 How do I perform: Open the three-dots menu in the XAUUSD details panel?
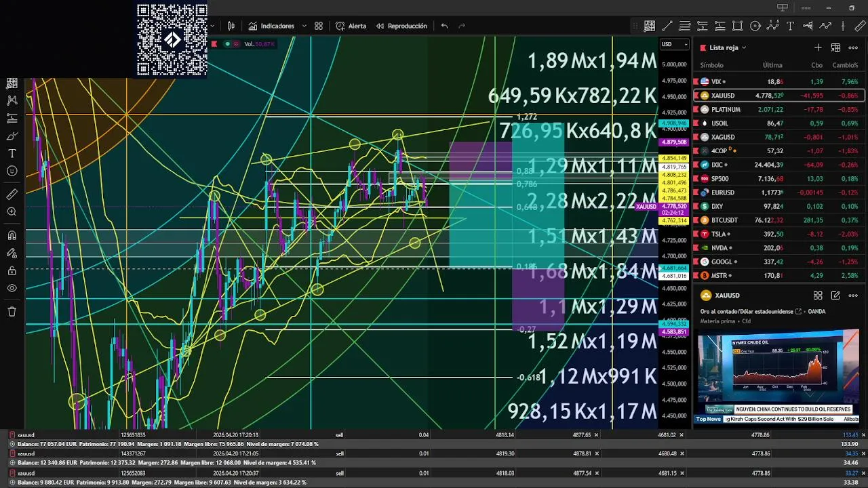(x=853, y=296)
